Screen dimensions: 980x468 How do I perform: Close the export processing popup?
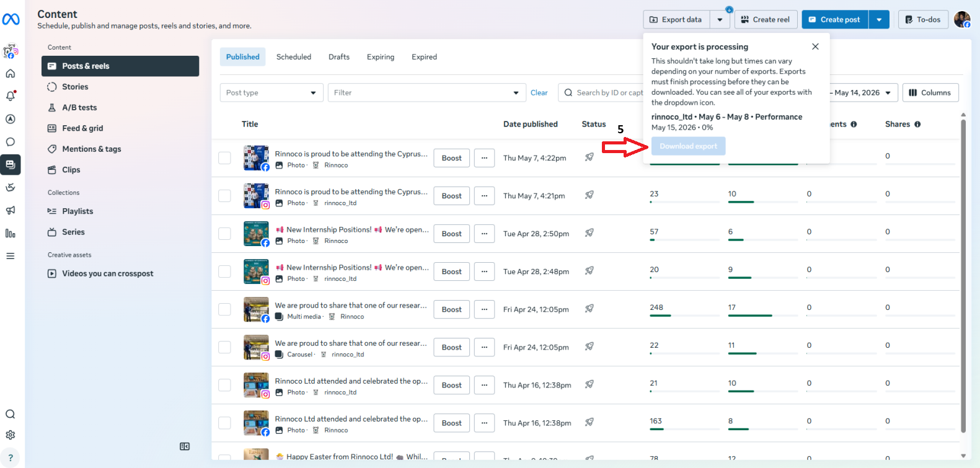815,46
